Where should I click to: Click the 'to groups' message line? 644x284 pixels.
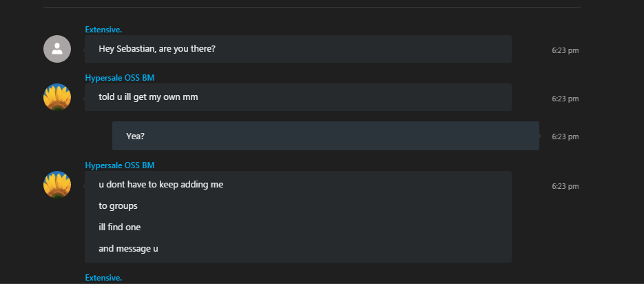click(x=118, y=206)
